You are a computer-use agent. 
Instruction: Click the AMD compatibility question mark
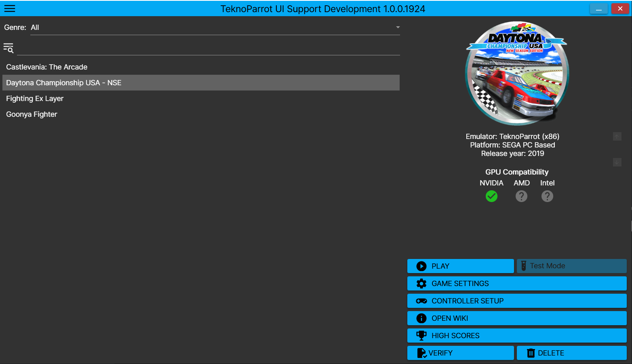click(x=521, y=196)
